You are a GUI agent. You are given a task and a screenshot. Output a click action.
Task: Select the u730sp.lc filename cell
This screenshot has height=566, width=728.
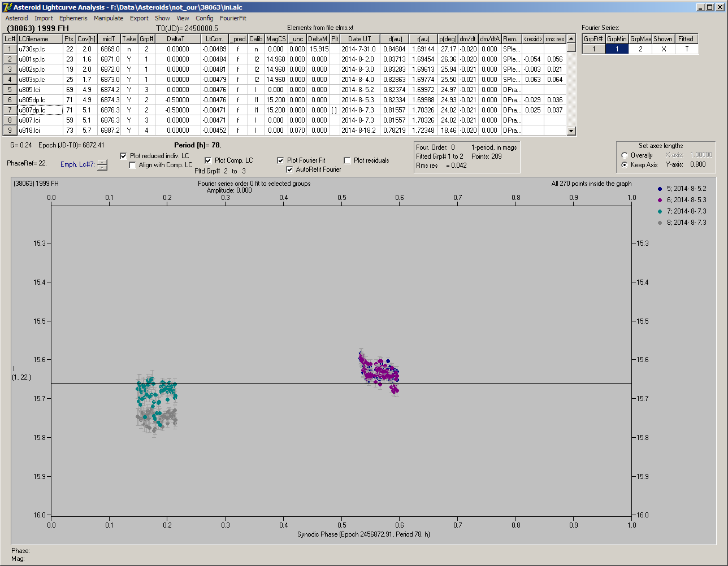pyautogui.click(x=40, y=49)
